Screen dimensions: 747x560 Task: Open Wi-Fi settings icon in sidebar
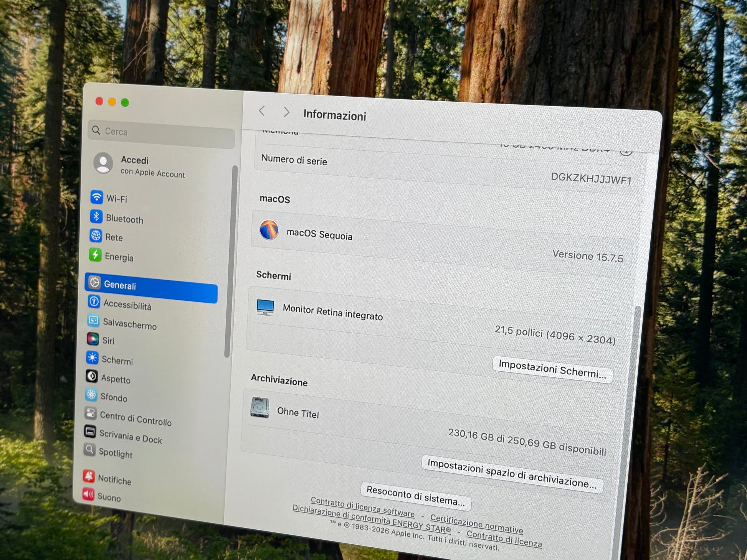(96, 197)
